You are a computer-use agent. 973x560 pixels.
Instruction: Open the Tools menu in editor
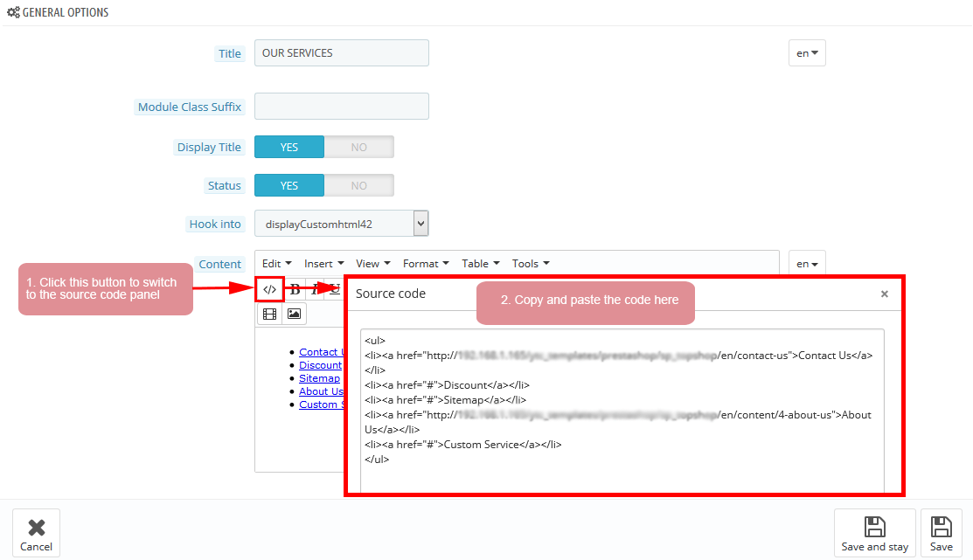(x=531, y=264)
